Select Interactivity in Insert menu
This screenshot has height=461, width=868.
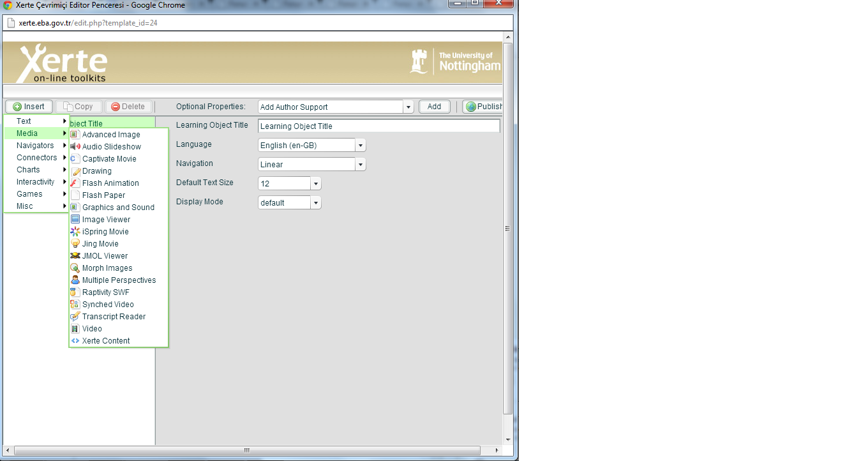click(36, 182)
